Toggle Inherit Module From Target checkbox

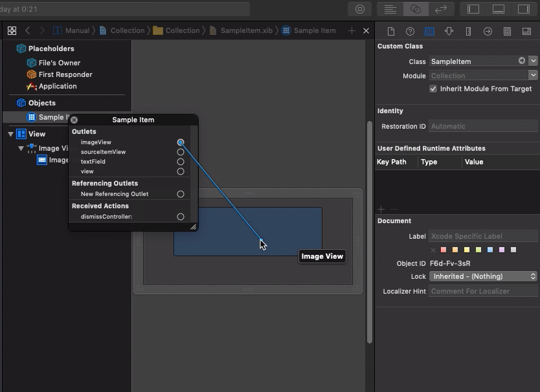coord(433,89)
